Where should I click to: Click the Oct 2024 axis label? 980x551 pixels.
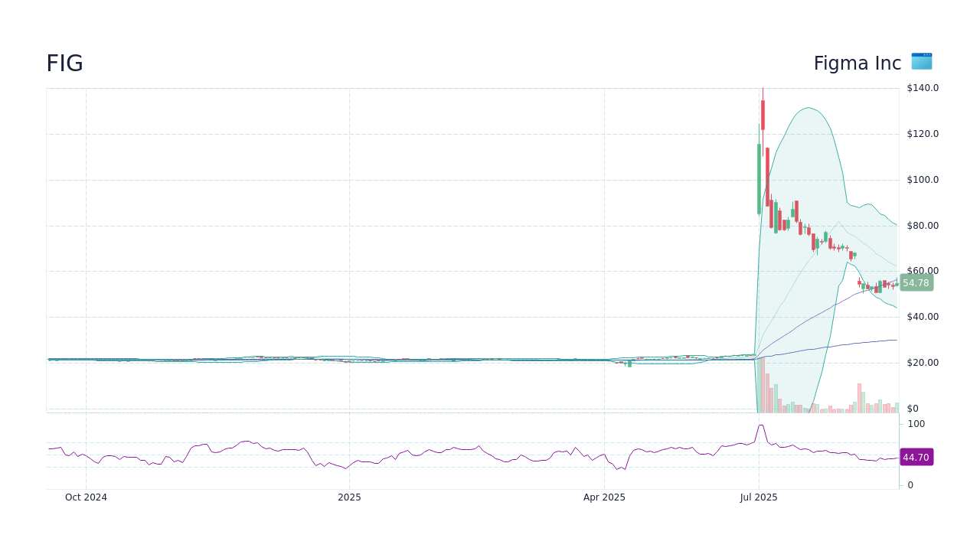(85, 497)
